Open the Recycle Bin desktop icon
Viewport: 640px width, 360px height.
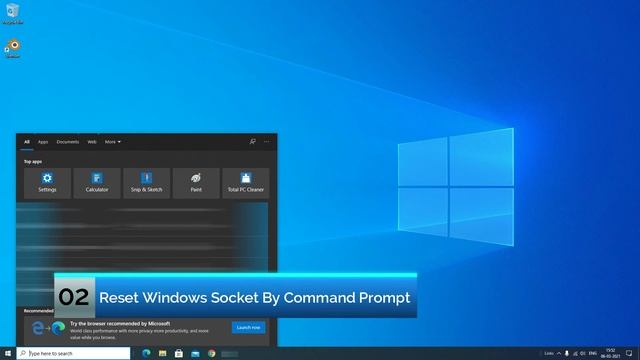point(13,13)
